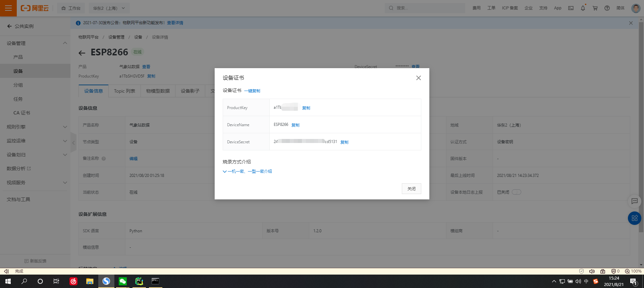Open the 工单 menu
Viewport: 644px width, 288px height.
[x=491, y=8]
